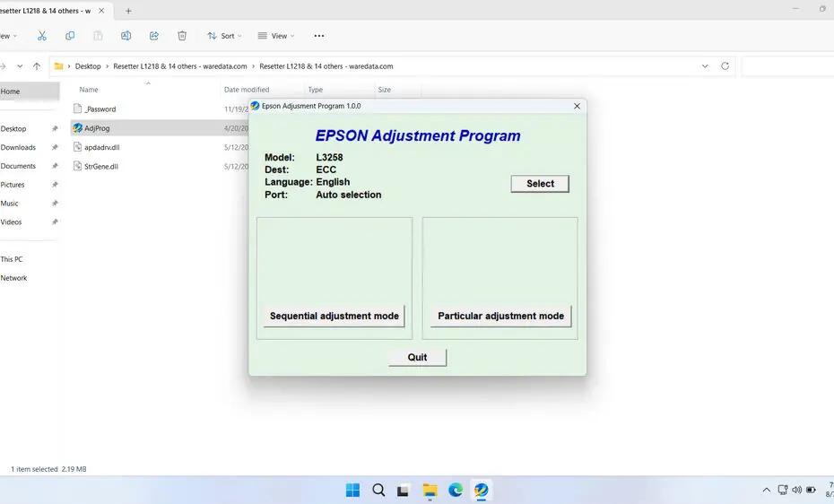834x504 pixels.
Task: Open Microsoft Edge from taskbar
Action: (x=456, y=490)
